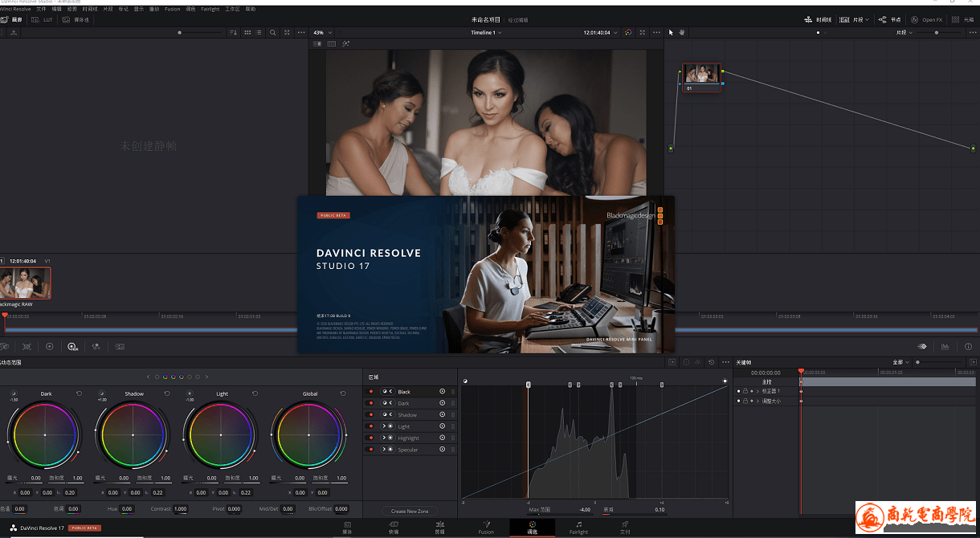Switch to the 媒体 media page
980x538 pixels.
tap(347, 528)
